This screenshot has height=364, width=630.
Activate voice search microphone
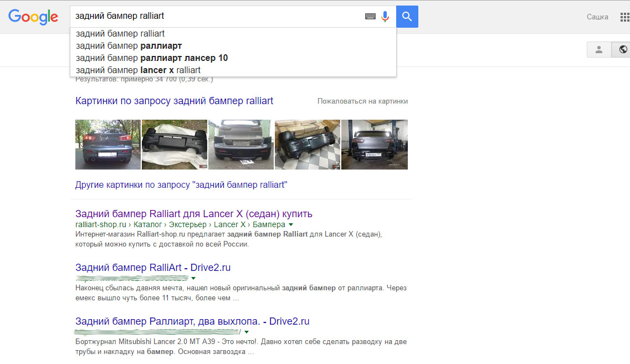click(x=385, y=17)
